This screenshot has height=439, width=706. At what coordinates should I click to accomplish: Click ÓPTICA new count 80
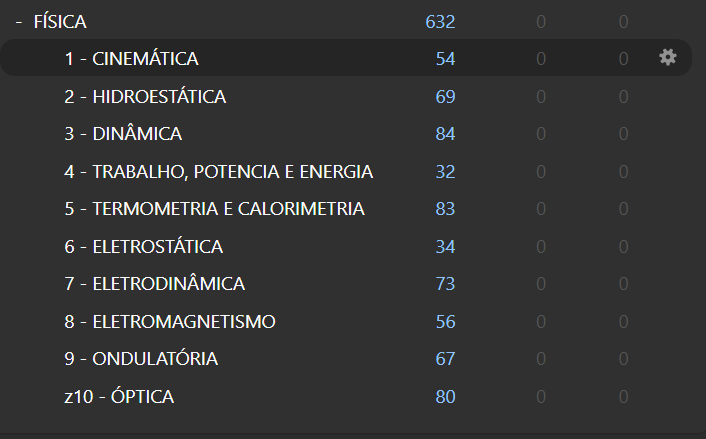point(445,397)
